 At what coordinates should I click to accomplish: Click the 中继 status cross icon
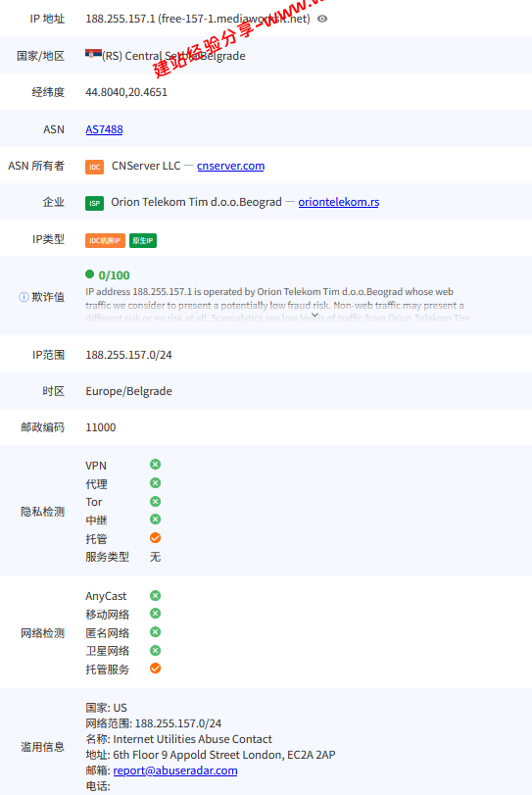pos(156,520)
